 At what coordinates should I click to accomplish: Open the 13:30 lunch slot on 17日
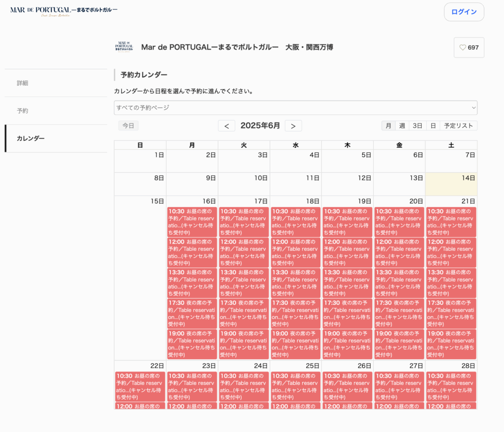244,283
